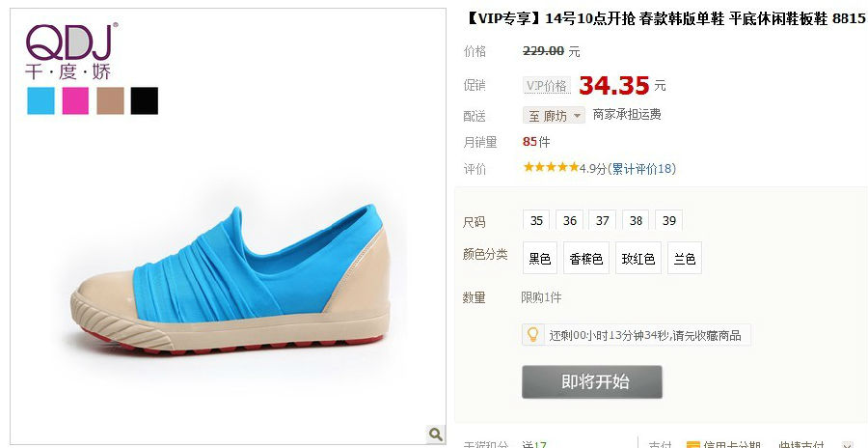Image resolution: width=868 pixels, height=448 pixels.
Task: Click the five-star rating icons
Action: (551, 167)
